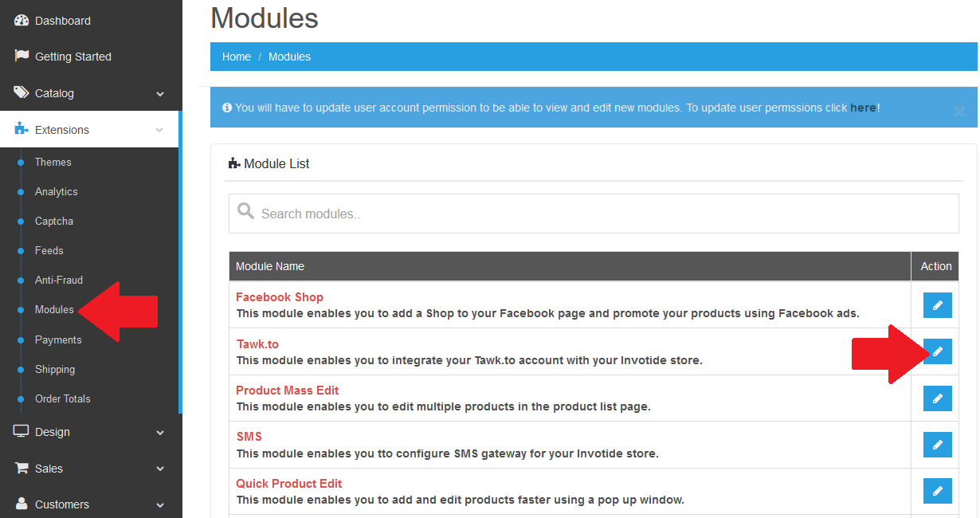Click the pencil edit icon for Facebook Shop
Viewport: 980px width, 518px height.
pyautogui.click(x=937, y=305)
